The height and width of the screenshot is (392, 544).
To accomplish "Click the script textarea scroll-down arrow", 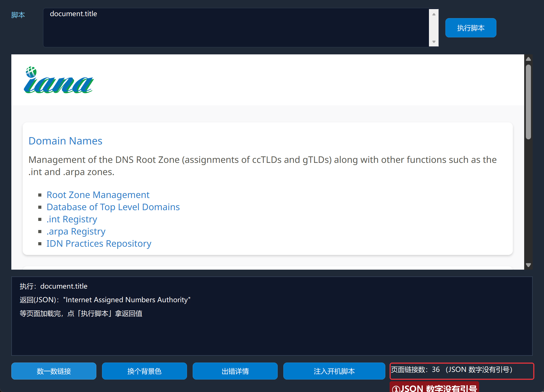I will (434, 42).
